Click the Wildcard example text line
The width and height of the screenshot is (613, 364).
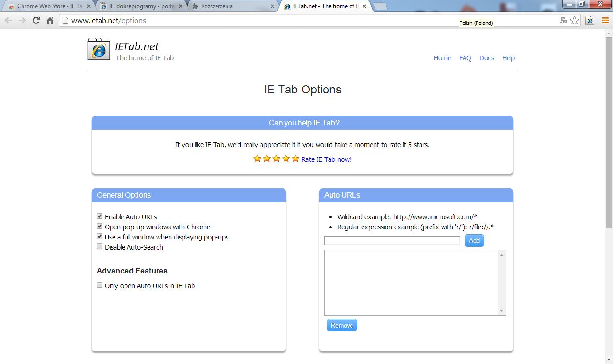(407, 217)
